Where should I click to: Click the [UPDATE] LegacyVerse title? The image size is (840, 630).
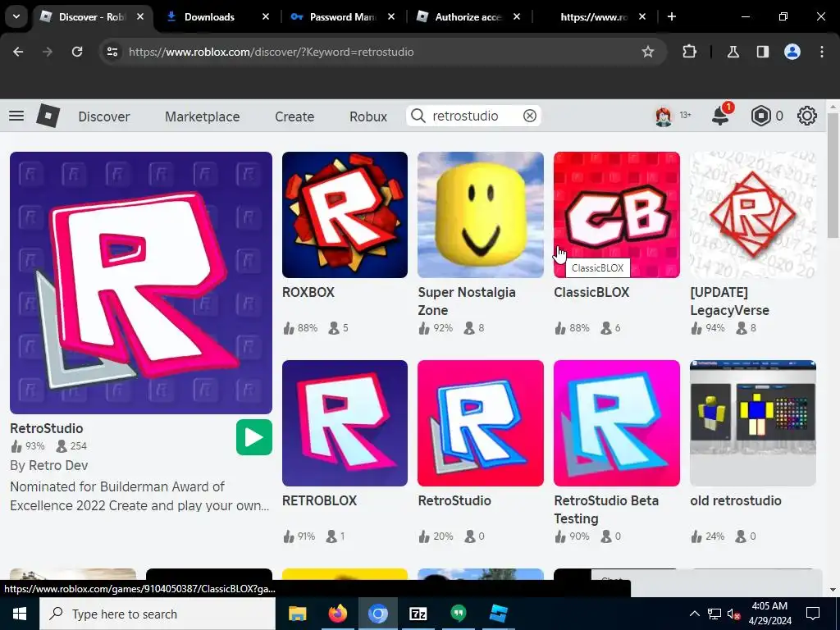(x=729, y=301)
